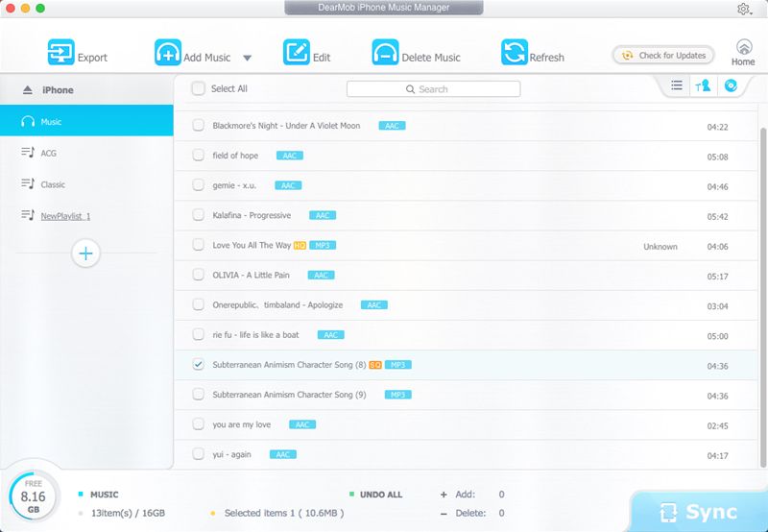Viewport: 768px width, 532px height.
Task: Enable the Select All checkbox
Action: pos(198,88)
